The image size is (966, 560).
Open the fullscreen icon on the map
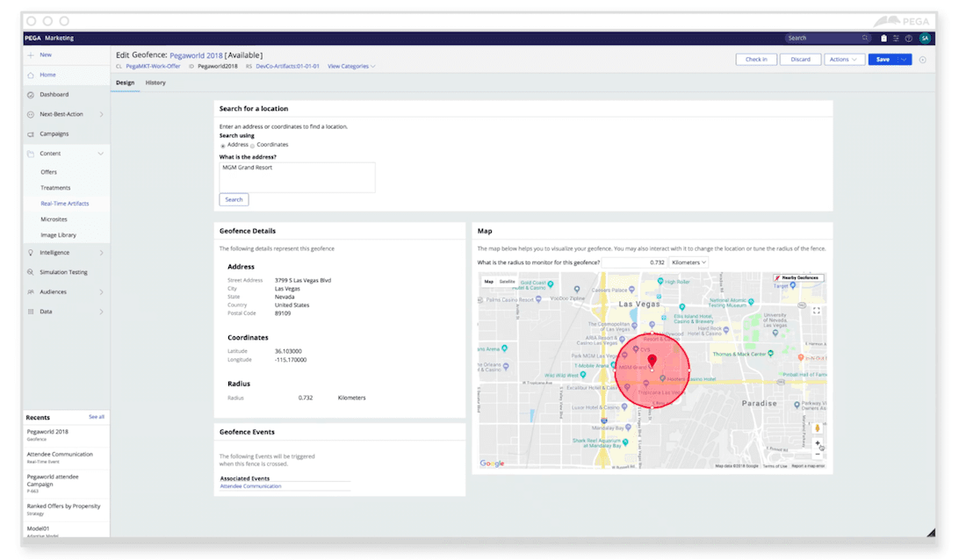coord(816,310)
